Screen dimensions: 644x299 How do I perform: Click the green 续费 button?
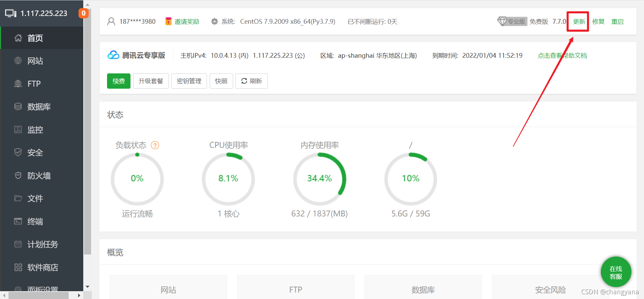[x=119, y=81]
